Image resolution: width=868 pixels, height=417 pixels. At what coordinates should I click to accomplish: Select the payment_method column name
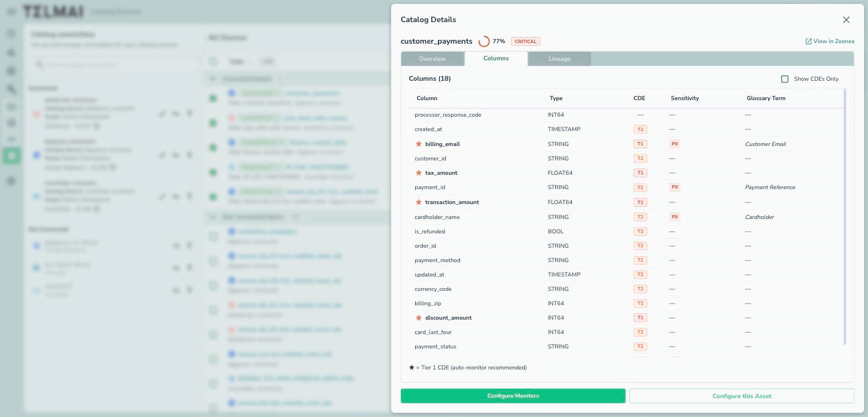[437, 260]
